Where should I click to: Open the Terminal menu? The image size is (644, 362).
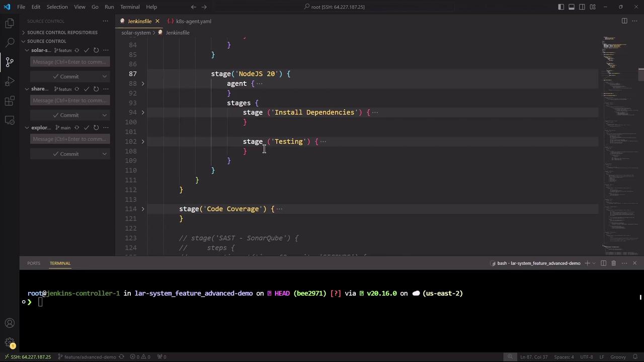point(130,7)
